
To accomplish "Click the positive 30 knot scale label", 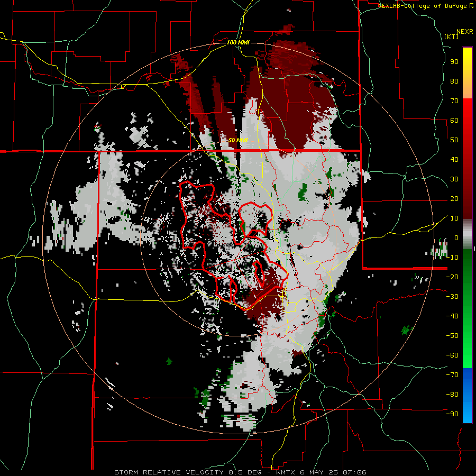I will tap(454, 179).
